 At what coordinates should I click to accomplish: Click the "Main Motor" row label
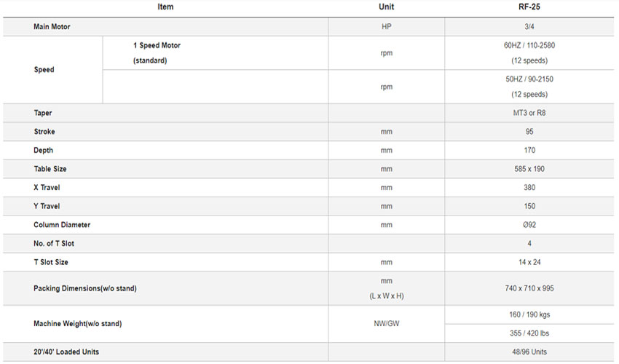[x=52, y=27]
